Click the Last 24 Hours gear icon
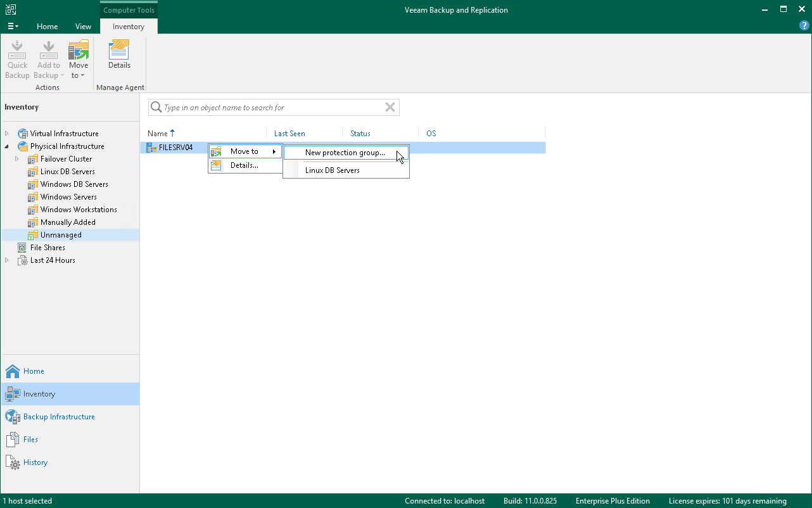 click(x=23, y=260)
